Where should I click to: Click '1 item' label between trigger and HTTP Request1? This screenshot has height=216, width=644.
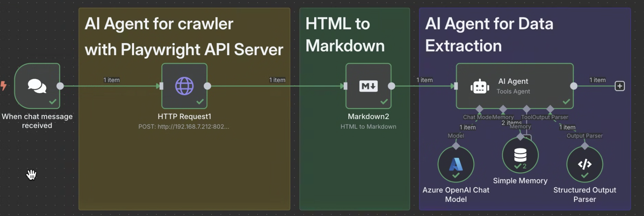point(112,80)
